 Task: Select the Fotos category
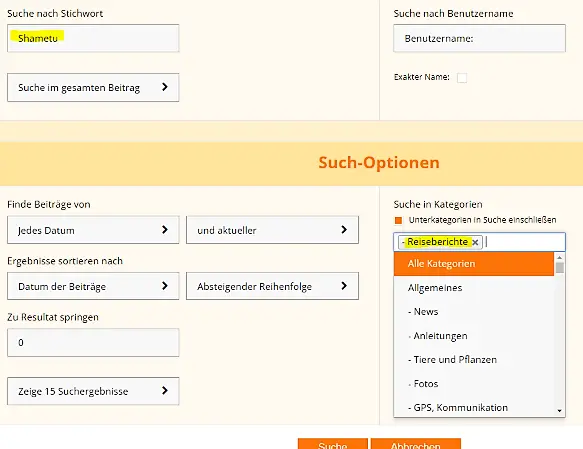pyautogui.click(x=474, y=384)
